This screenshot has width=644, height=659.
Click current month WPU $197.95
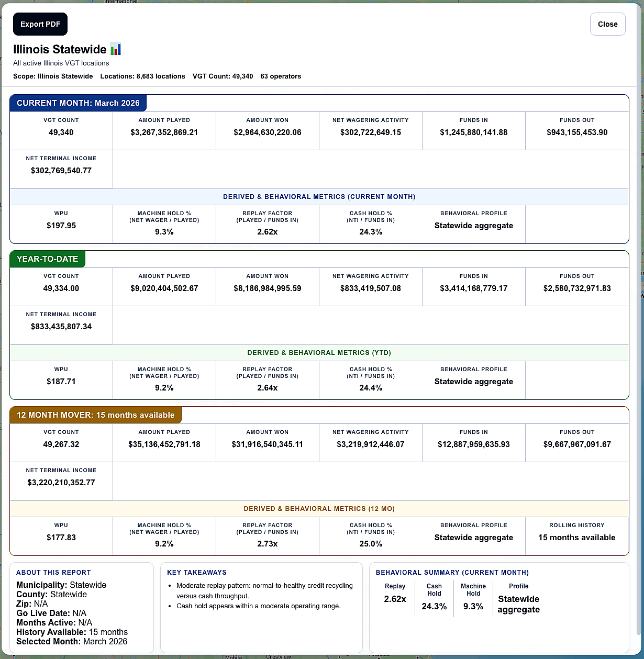(61, 226)
